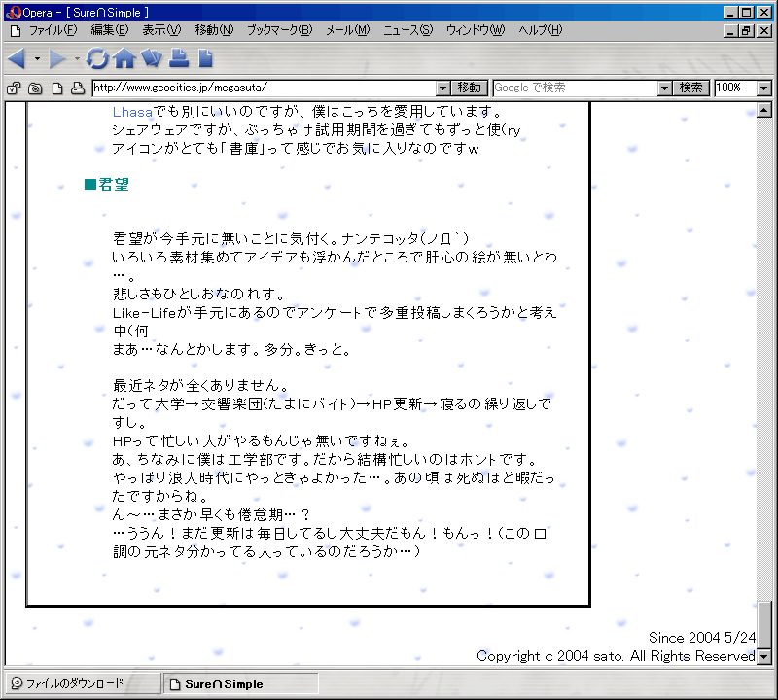Open the 移動(N) menu

click(x=214, y=31)
